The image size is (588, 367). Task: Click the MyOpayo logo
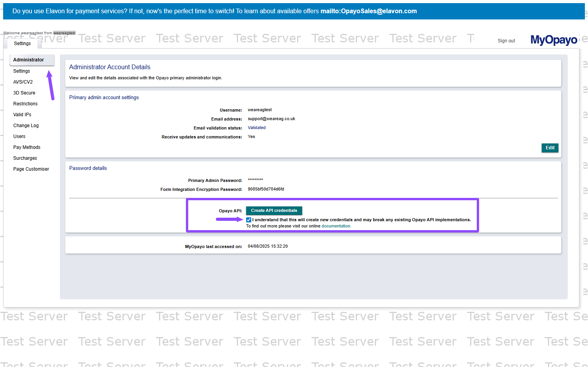click(554, 40)
